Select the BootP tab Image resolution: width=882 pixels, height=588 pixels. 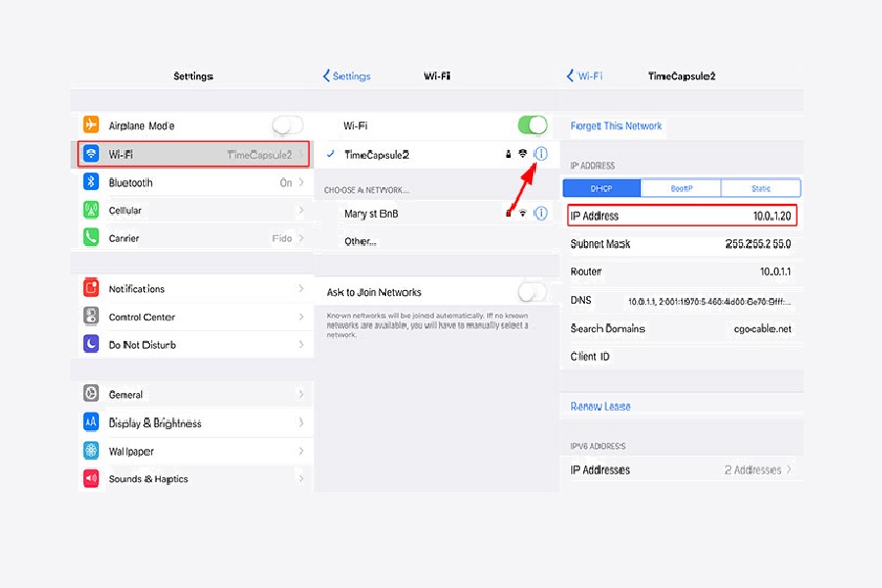coord(680,188)
